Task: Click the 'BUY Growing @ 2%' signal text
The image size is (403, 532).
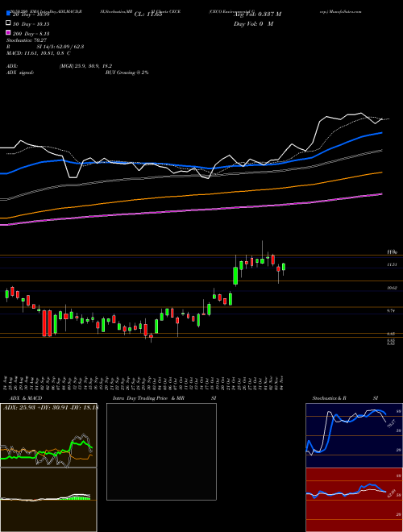Action: point(127,73)
